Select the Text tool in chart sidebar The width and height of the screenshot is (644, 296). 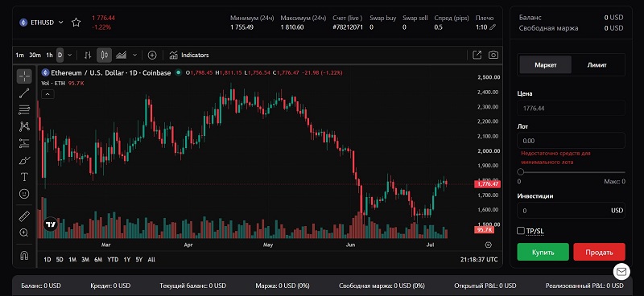[x=24, y=177]
